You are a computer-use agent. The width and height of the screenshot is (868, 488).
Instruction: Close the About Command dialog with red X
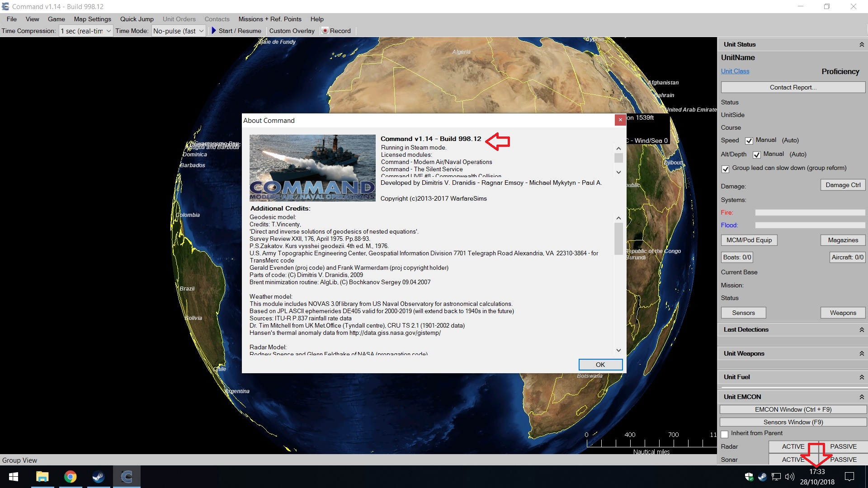coord(620,120)
